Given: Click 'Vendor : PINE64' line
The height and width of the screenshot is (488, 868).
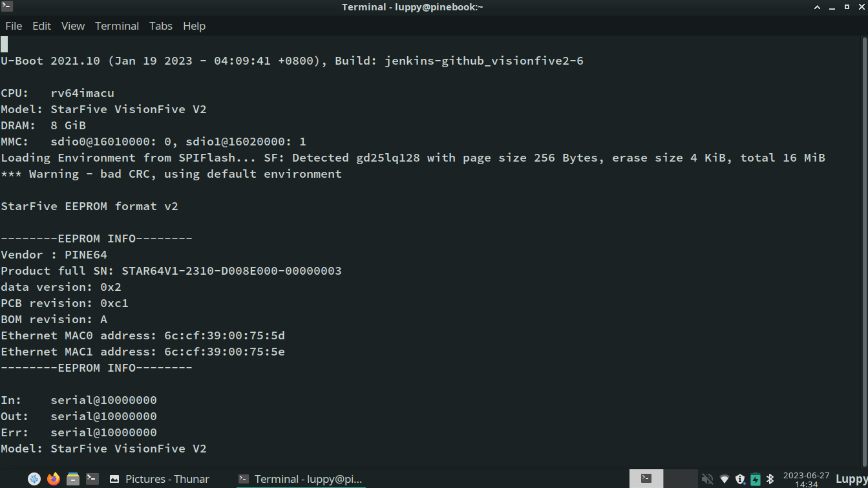Looking at the screenshot, I should point(54,255).
